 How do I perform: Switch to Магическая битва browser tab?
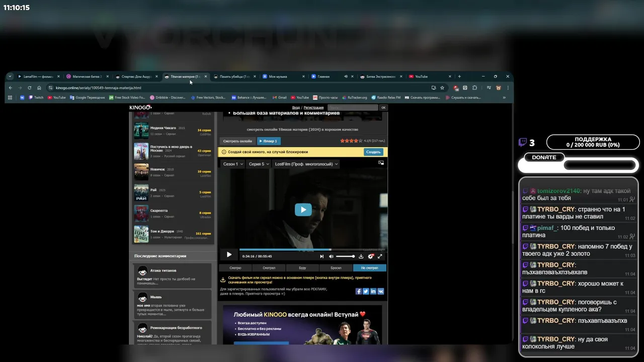87,76
